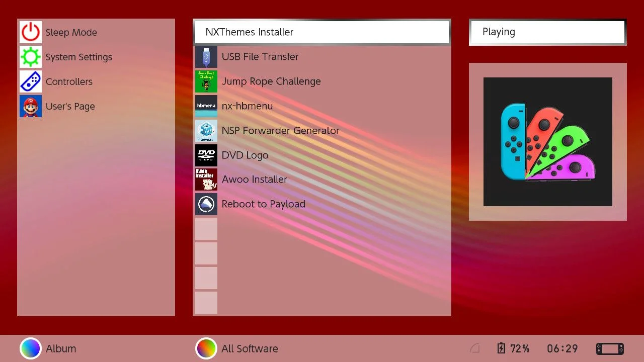Click the Awoo Installer icon
644x362 pixels.
point(206,179)
